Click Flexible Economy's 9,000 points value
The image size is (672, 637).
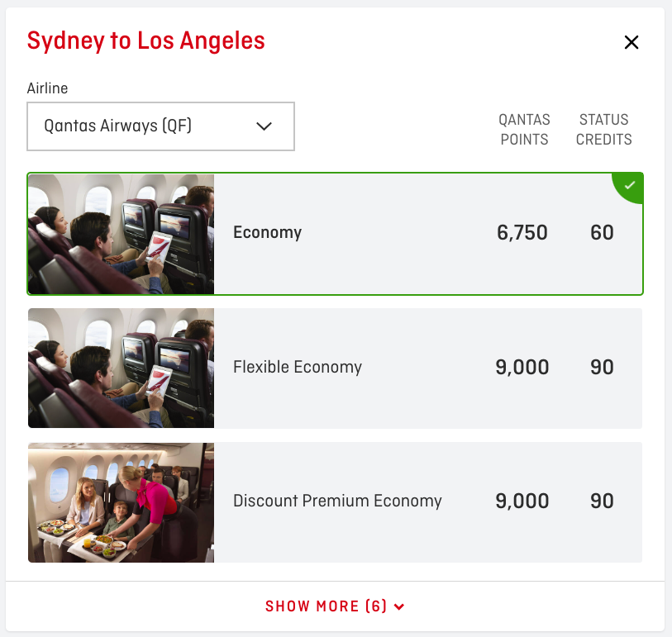pos(522,368)
